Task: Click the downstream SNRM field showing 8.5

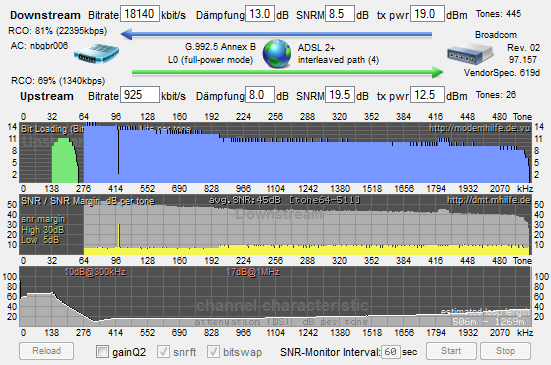Action: point(340,14)
